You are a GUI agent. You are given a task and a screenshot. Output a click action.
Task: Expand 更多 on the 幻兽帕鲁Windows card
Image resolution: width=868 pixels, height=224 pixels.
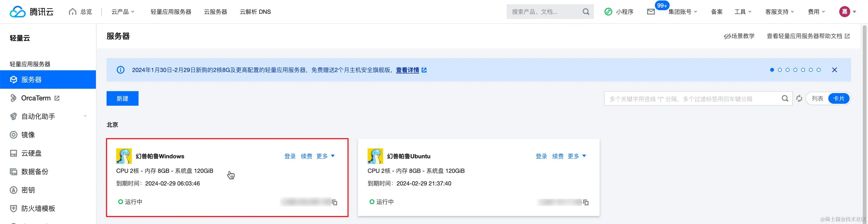[x=325, y=156]
